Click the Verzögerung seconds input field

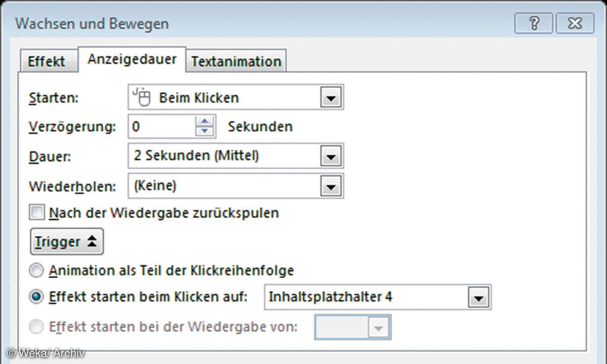pyautogui.click(x=162, y=126)
